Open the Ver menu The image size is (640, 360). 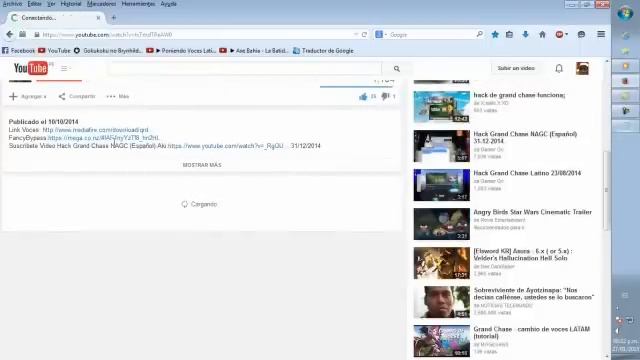coord(51,4)
